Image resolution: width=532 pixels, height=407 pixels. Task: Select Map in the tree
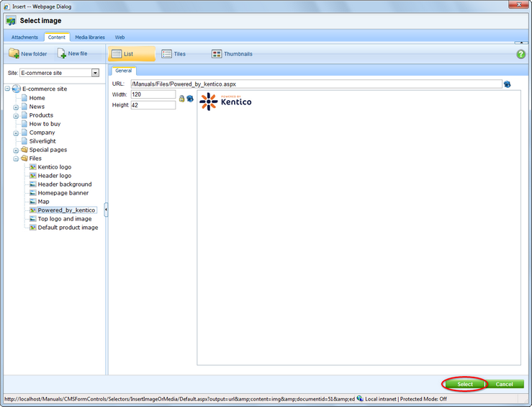43,202
